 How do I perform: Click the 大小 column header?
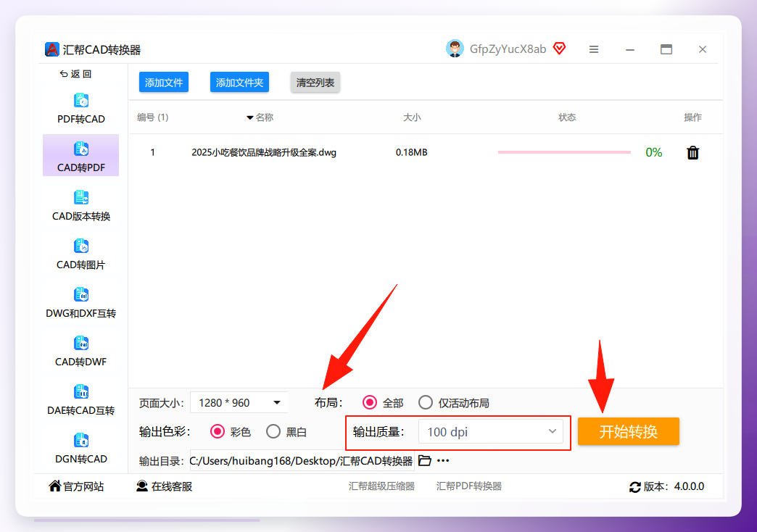tap(412, 117)
